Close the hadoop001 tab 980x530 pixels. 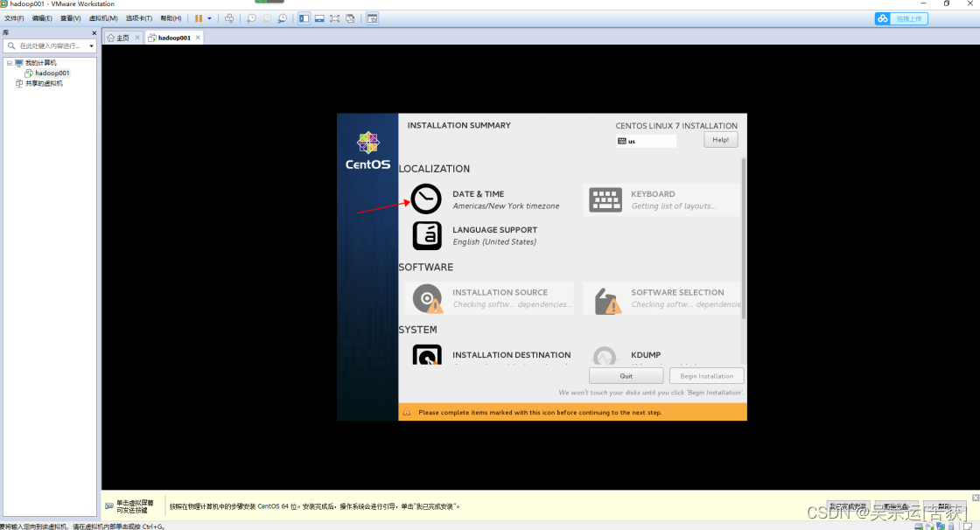(198, 38)
